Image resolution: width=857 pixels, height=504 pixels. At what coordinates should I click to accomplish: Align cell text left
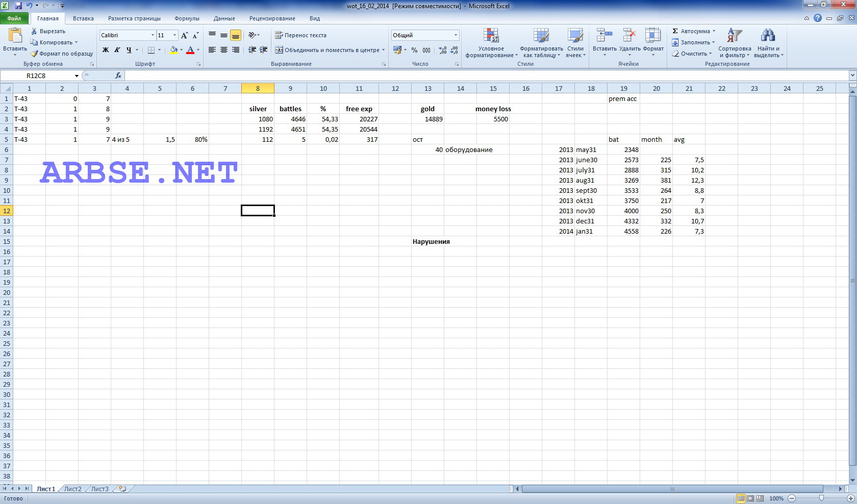click(212, 50)
